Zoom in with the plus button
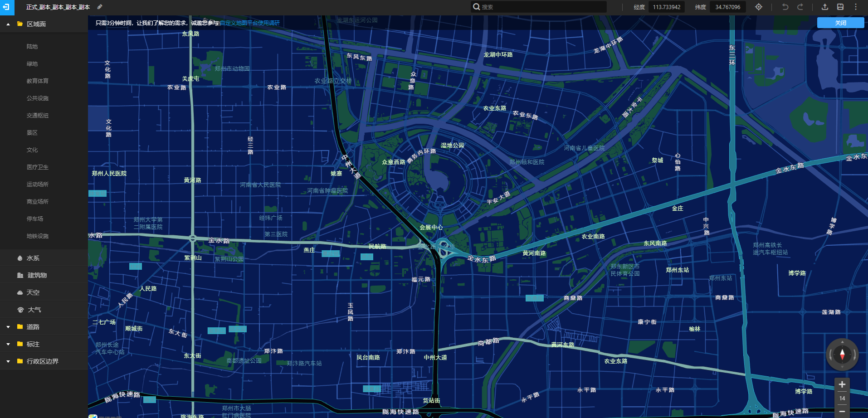 (842, 384)
